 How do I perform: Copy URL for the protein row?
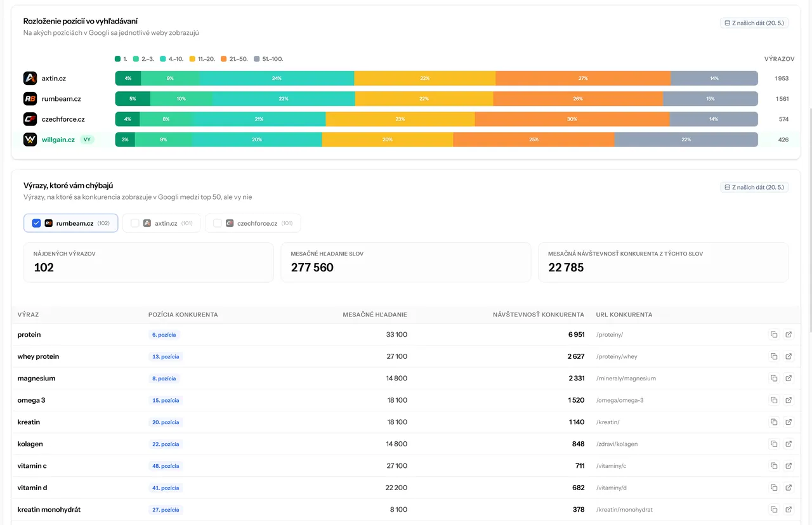click(774, 335)
